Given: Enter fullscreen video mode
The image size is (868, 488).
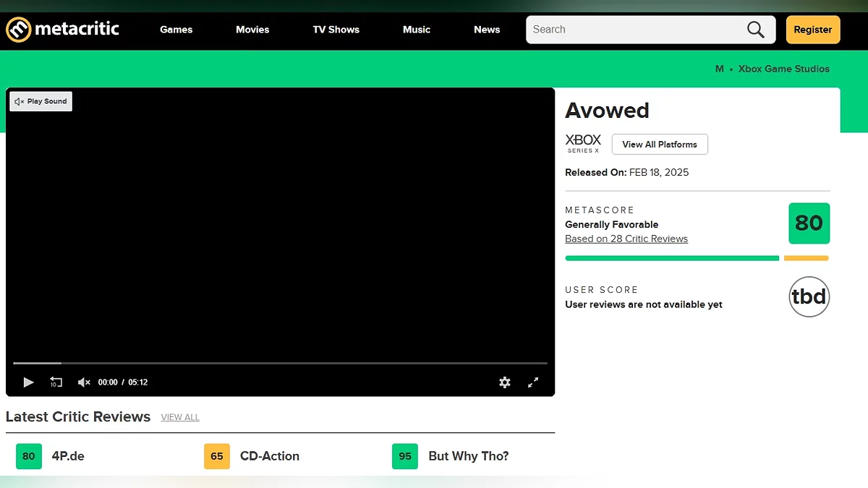Looking at the screenshot, I should coord(533,382).
